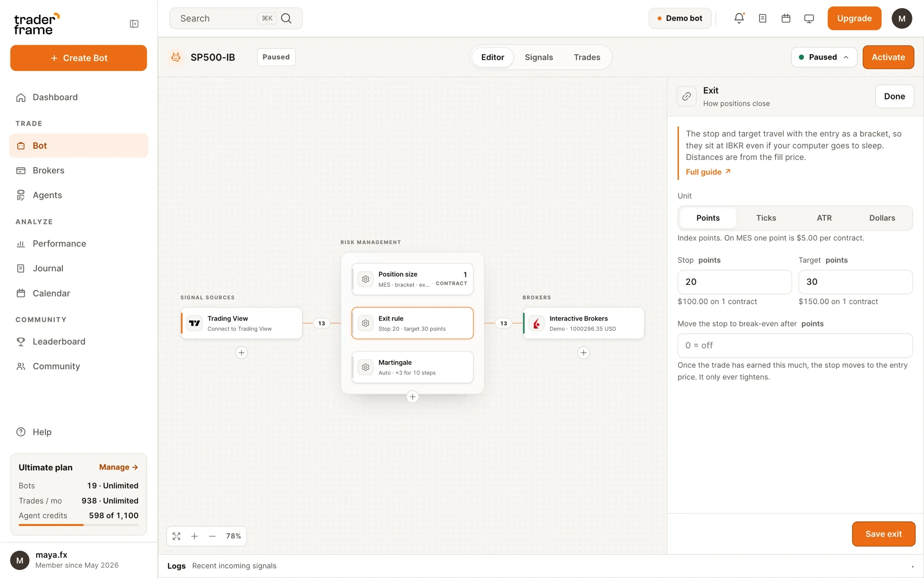Open notifications bell
Screen dimensions: 924x578
739,18
